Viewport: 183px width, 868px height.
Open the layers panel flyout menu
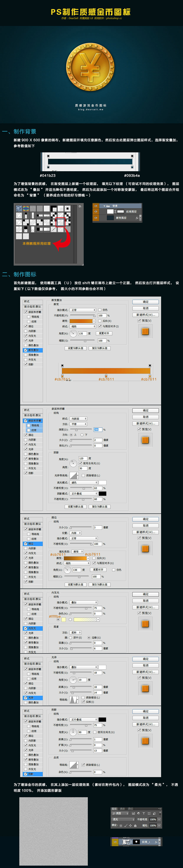tap(160, 809)
